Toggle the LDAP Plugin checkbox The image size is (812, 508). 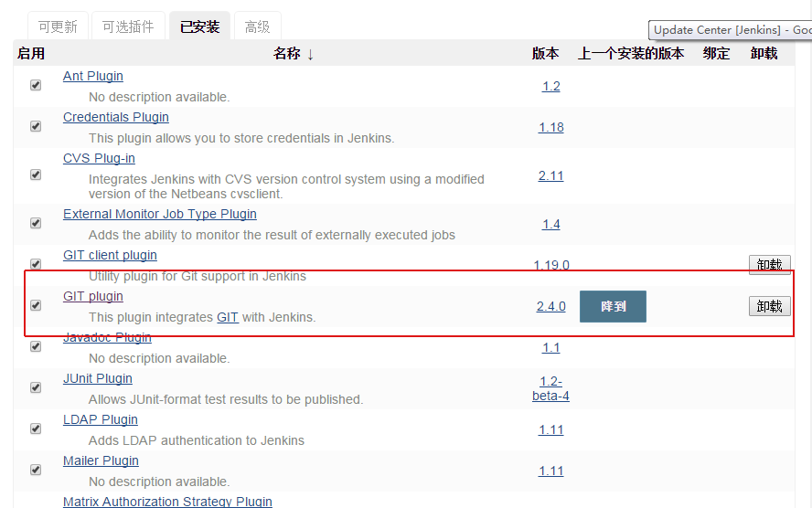pyautogui.click(x=36, y=429)
